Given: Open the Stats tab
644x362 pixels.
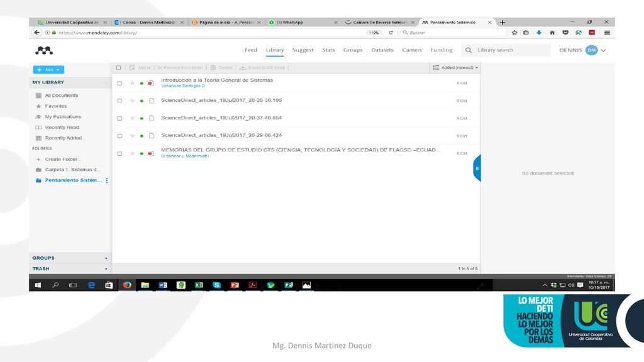Looking at the screenshot, I should 328,50.
